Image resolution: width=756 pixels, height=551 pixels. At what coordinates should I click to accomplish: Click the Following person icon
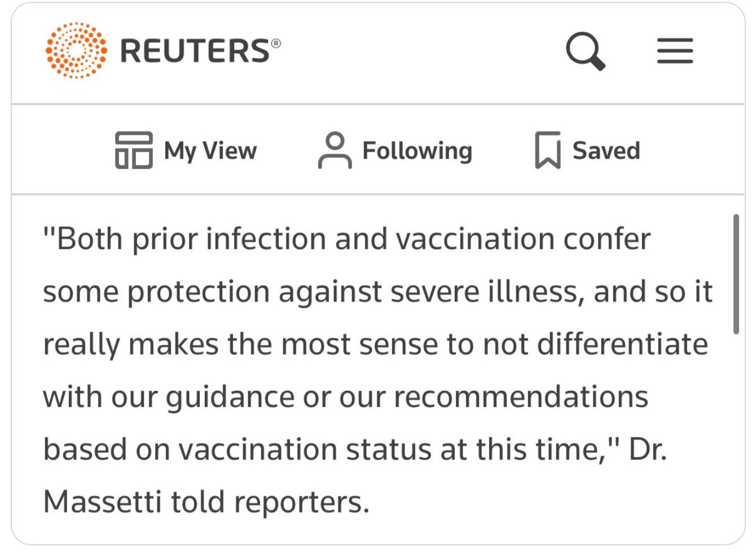[335, 150]
